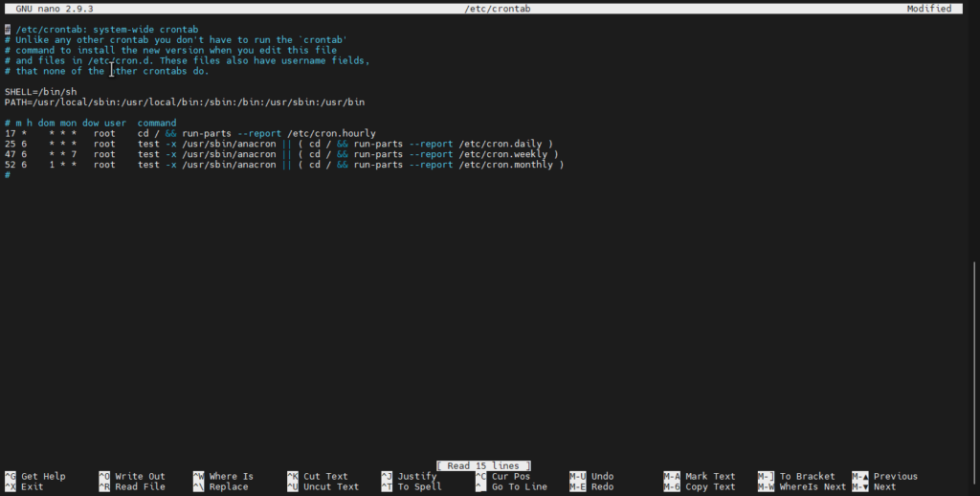Click the Undo shortcut label
The height and width of the screenshot is (496, 980).
coord(602,476)
